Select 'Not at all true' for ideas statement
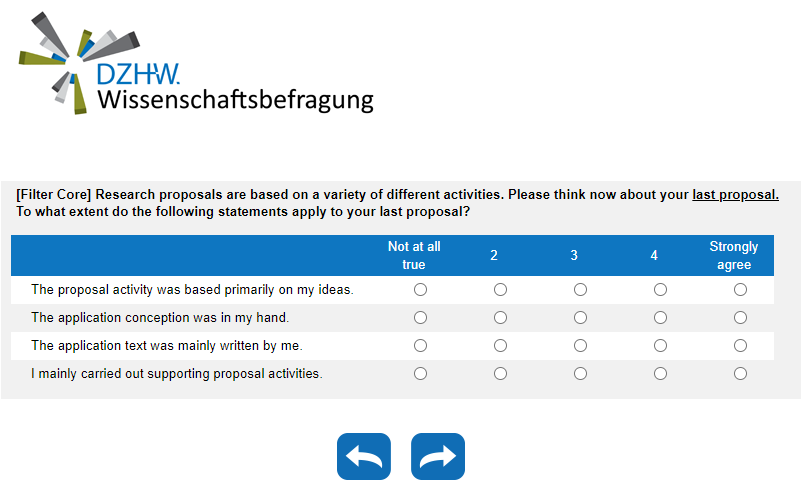Viewport: 801px width, 490px height. pos(420,290)
